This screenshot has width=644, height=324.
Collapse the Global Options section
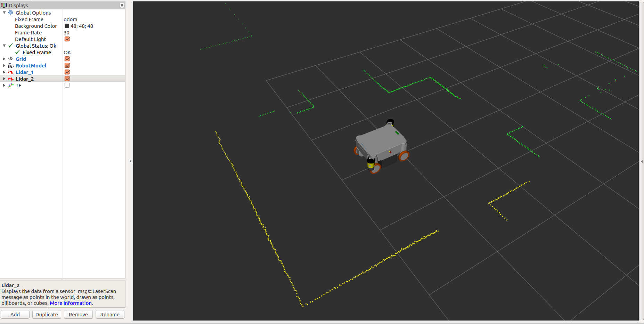click(4, 13)
